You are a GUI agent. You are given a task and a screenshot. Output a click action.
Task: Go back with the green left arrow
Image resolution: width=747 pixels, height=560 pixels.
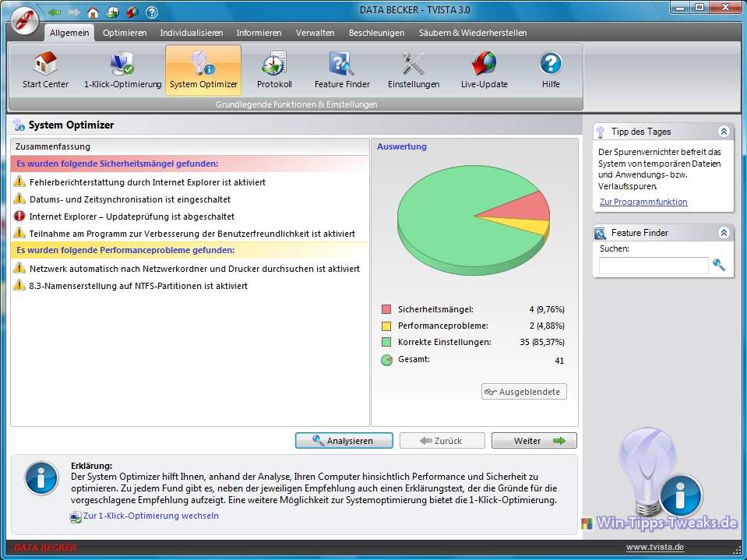55,12
